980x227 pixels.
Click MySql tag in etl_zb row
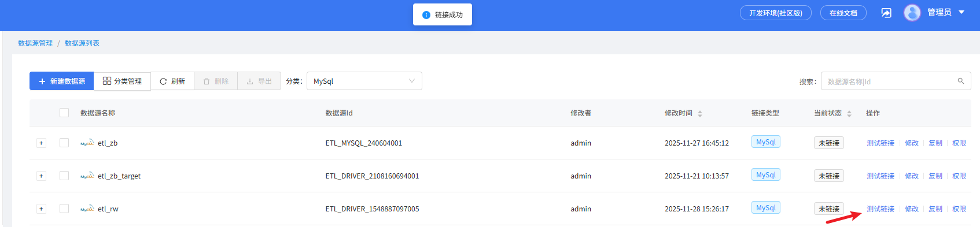click(766, 142)
